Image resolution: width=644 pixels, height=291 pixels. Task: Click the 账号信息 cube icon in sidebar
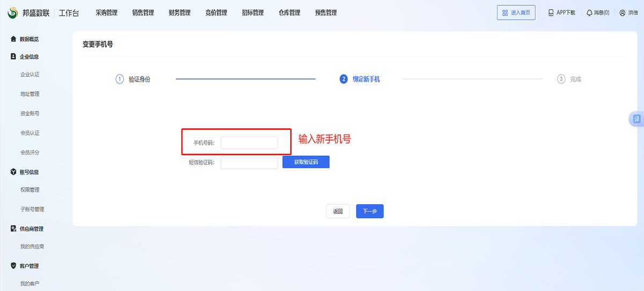(13, 172)
